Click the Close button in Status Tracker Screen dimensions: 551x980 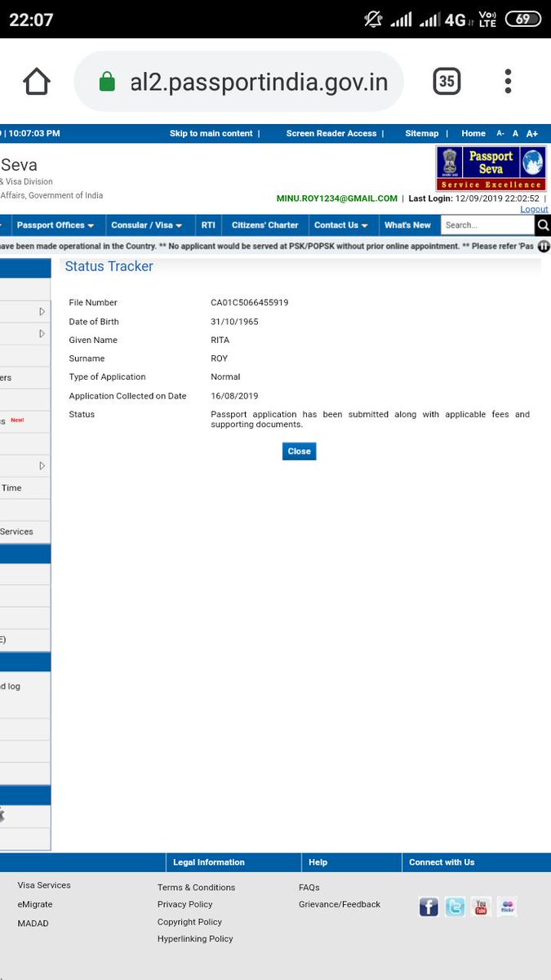click(x=299, y=451)
